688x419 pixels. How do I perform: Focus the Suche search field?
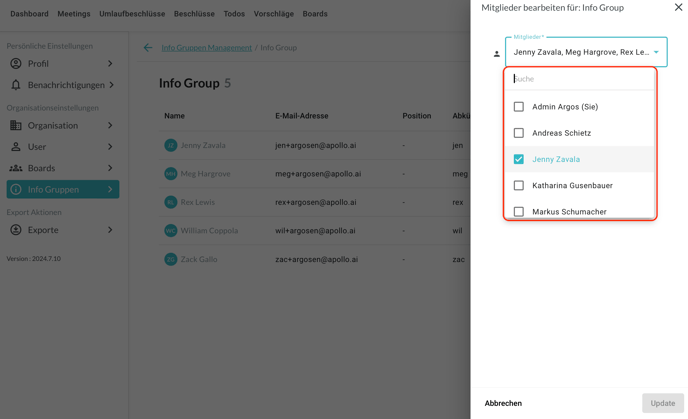point(580,79)
